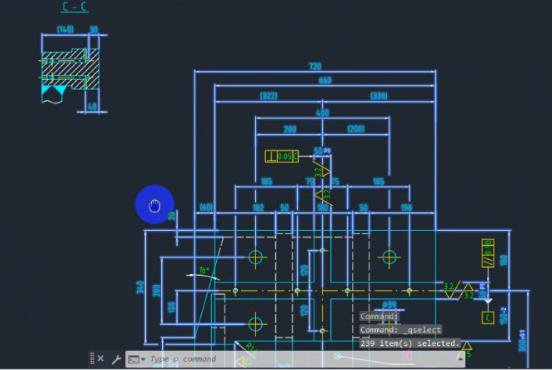Select the 16° angle dimension

pos(205,270)
